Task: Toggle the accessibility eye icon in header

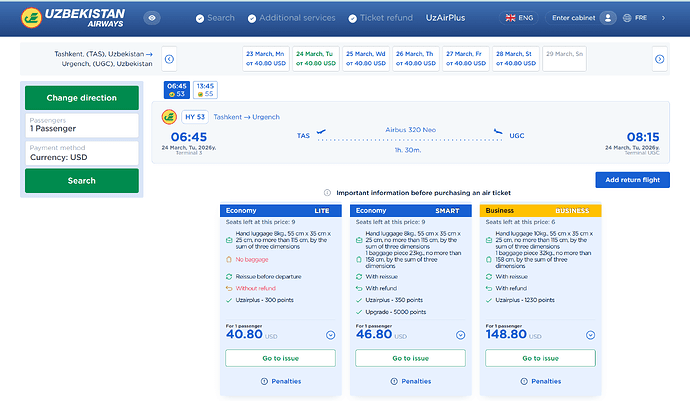Action: point(152,18)
